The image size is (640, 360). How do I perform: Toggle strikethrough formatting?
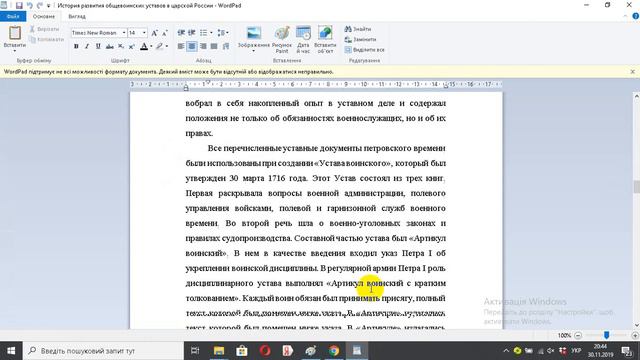109,47
